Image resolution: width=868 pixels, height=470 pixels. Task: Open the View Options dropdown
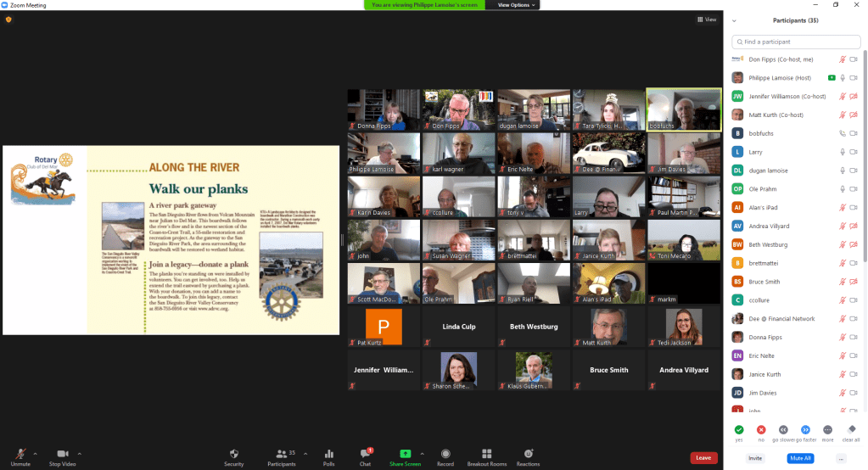click(x=515, y=5)
